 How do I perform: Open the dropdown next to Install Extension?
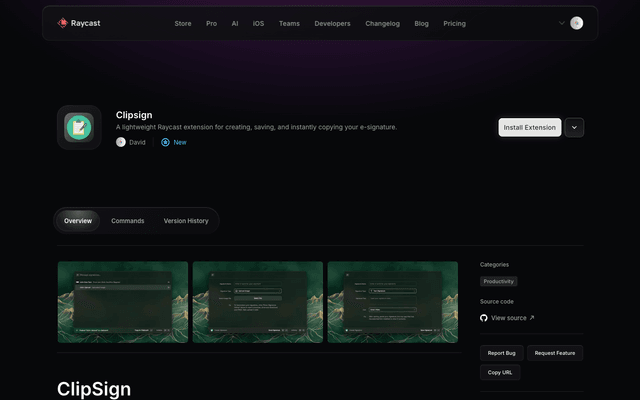point(574,127)
